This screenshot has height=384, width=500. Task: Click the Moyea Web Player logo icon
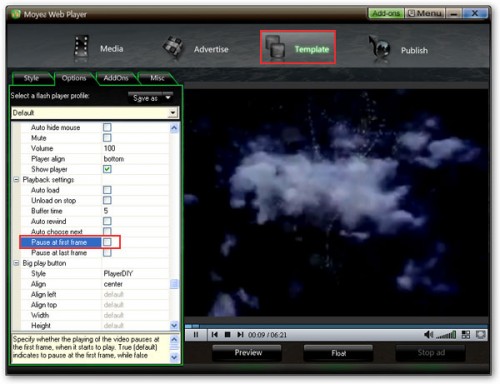coord(15,14)
